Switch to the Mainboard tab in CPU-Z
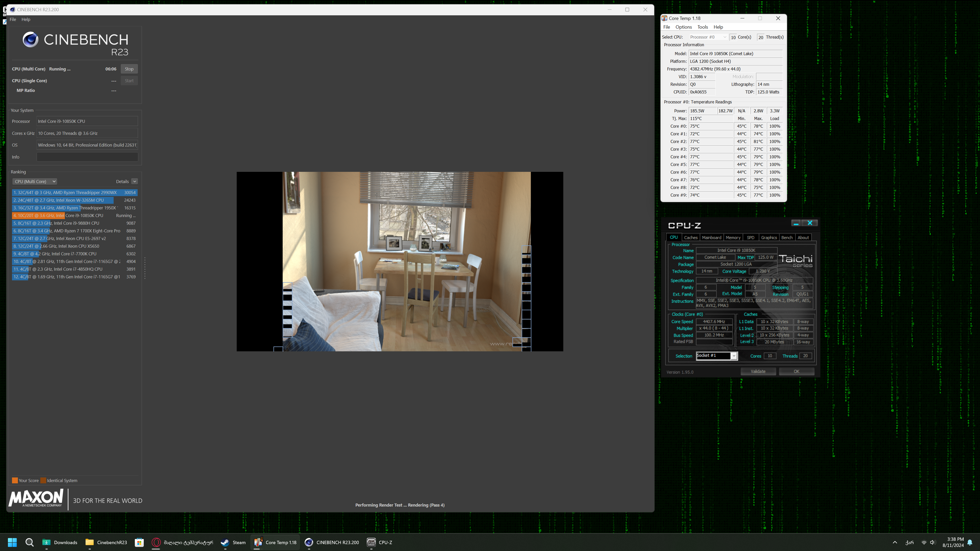 (711, 237)
